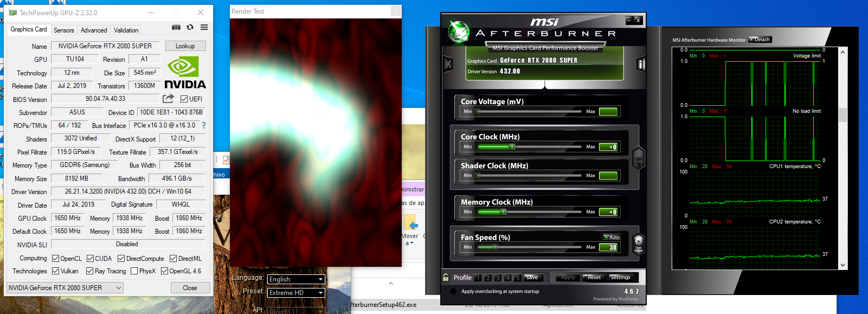The width and height of the screenshot is (868, 314).
Task: Click the Core Clock slider handle
Action: 512,146
